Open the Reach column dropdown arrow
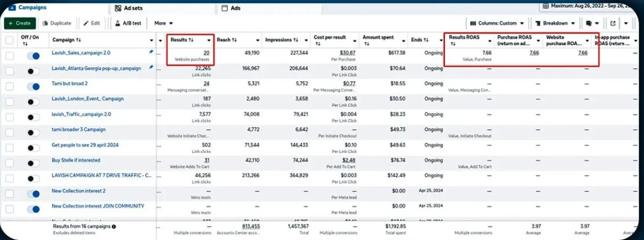Image resolution: width=644 pixels, height=240 pixels. coord(258,41)
